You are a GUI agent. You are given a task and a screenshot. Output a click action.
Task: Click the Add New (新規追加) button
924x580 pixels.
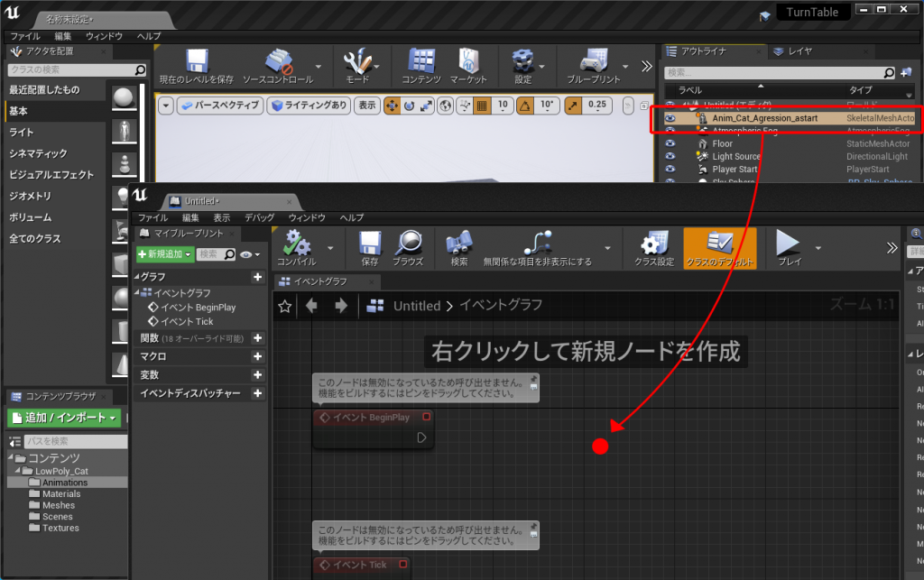(165, 254)
